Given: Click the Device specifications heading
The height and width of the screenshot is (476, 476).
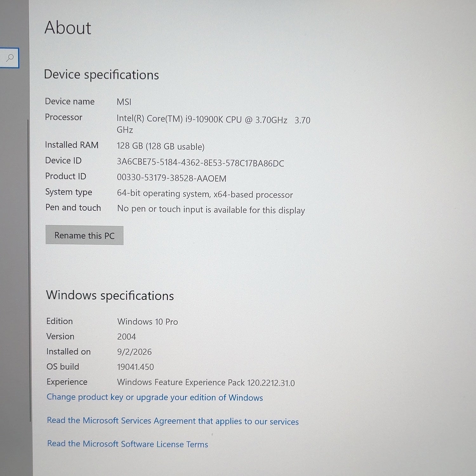Looking at the screenshot, I should pos(102,75).
